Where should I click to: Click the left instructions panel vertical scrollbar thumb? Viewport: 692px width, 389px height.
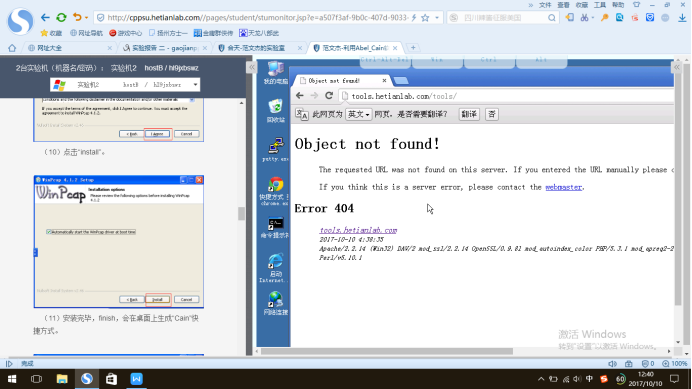click(x=241, y=214)
